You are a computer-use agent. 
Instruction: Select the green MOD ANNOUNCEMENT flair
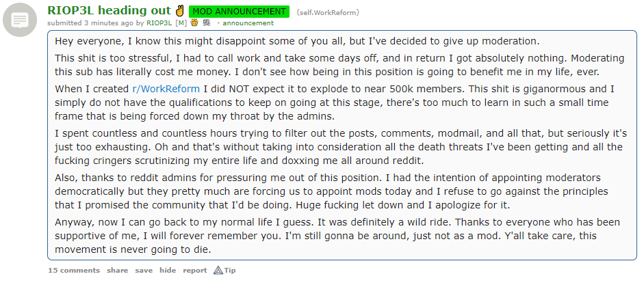point(239,12)
